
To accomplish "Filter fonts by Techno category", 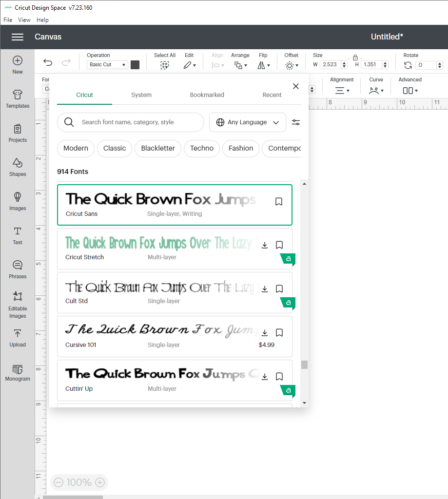I will click(x=202, y=148).
